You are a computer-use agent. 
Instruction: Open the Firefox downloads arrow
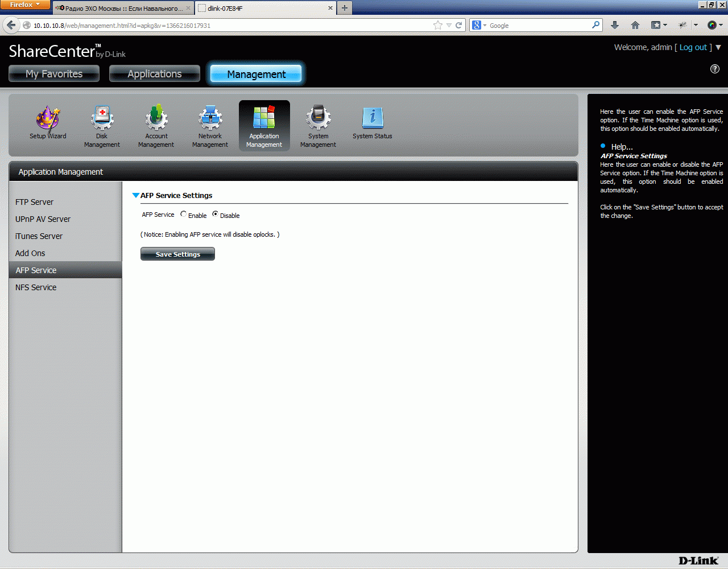[615, 25]
